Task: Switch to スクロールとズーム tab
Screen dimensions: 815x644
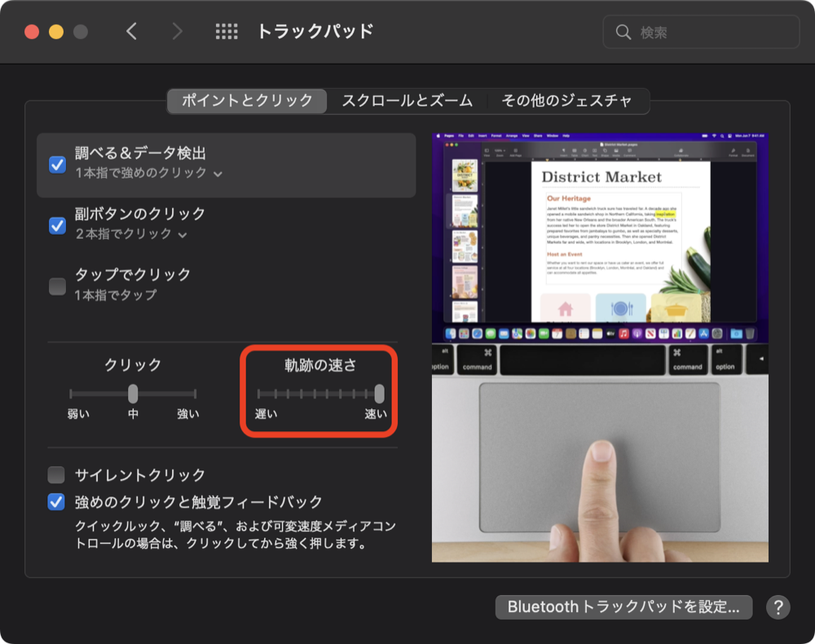Action: (x=407, y=100)
